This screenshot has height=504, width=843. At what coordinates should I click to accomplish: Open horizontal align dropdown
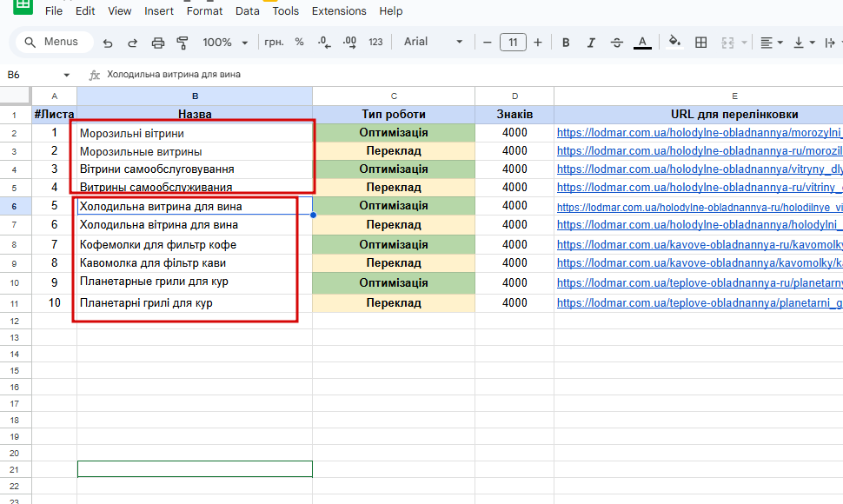tap(772, 43)
